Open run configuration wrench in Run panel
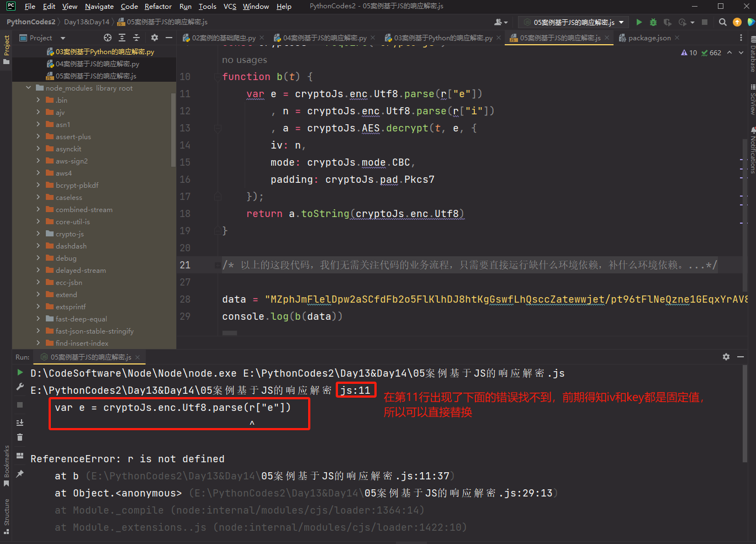 tap(20, 387)
